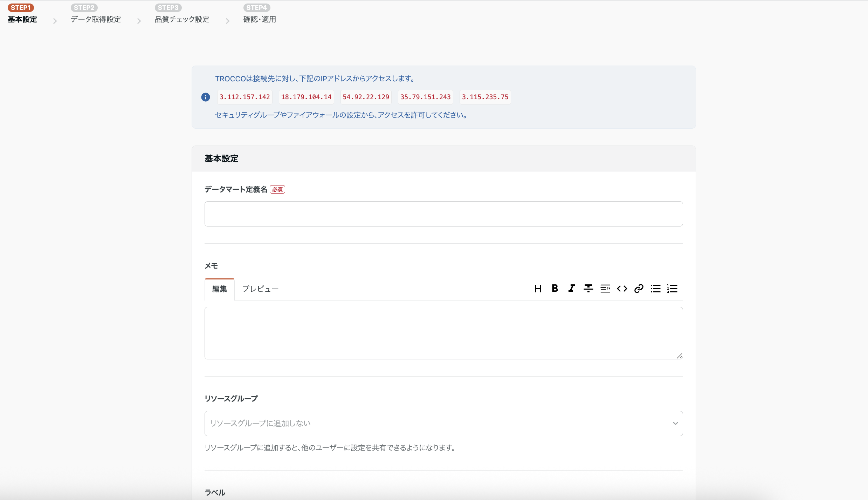The height and width of the screenshot is (500, 868).
Task: Add a numbered list in memo
Action: [x=673, y=289]
